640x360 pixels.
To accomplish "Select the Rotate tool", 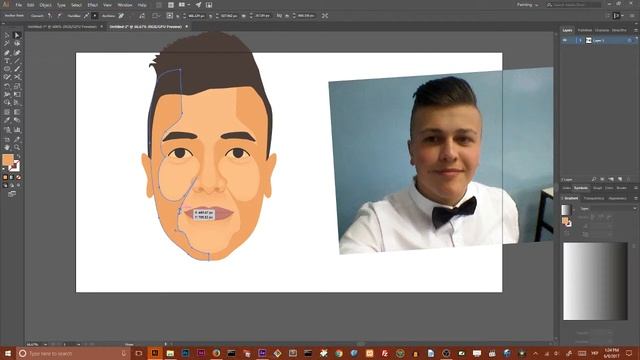I will (7, 86).
